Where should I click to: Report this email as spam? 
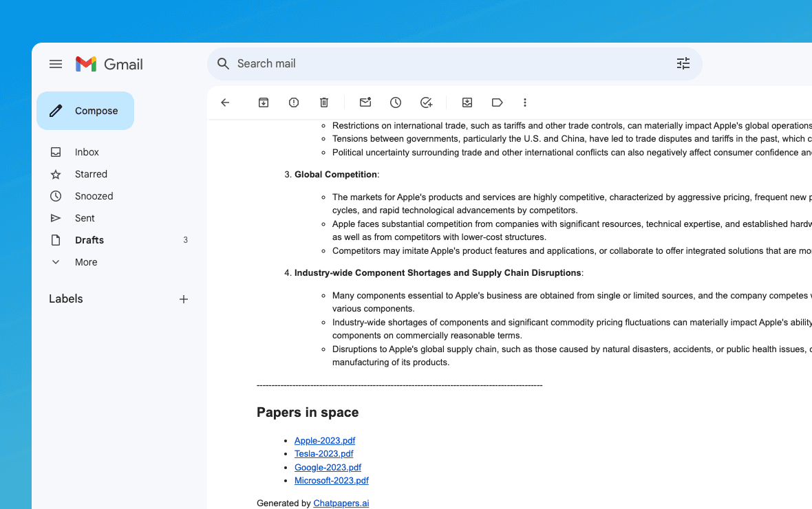pyautogui.click(x=294, y=102)
